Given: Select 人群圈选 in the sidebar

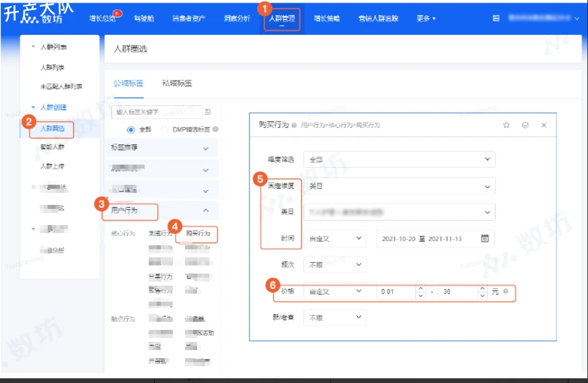Looking at the screenshot, I should (x=52, y=128).
